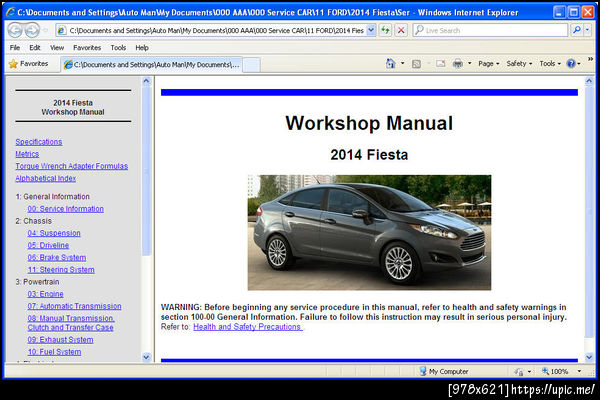Open Health and Safety Precautions link
The height and width of the screenshot is (400, 600).
(x=248, y=326)
